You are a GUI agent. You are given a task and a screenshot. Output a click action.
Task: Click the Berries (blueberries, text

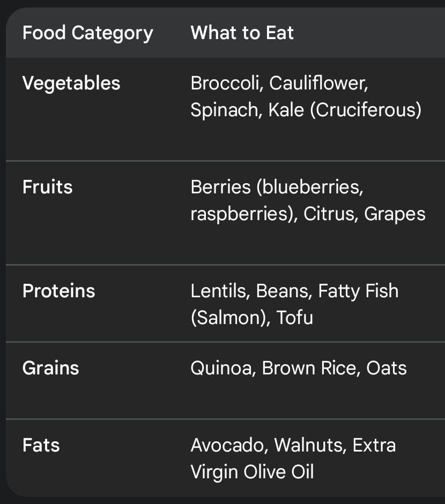click(277, 187)
